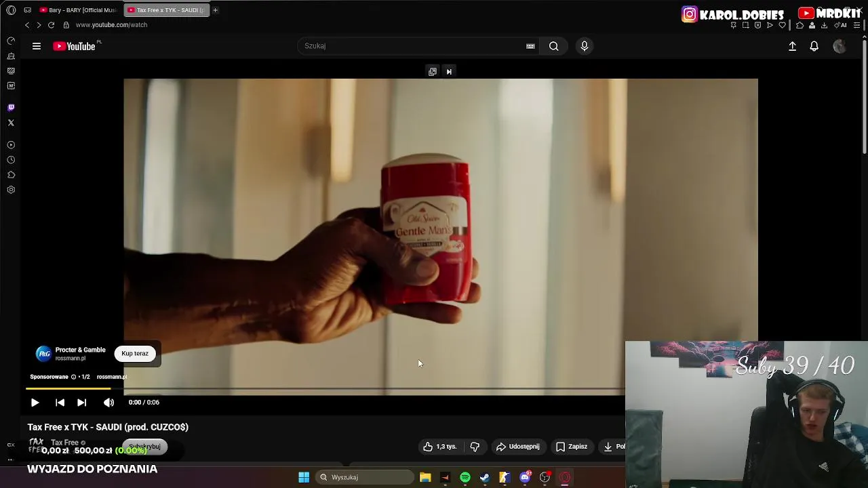The width and height of the screenshot is (868, 488).
Task: Open the Opera GX main menu logo
Action: tap(11, 10)
